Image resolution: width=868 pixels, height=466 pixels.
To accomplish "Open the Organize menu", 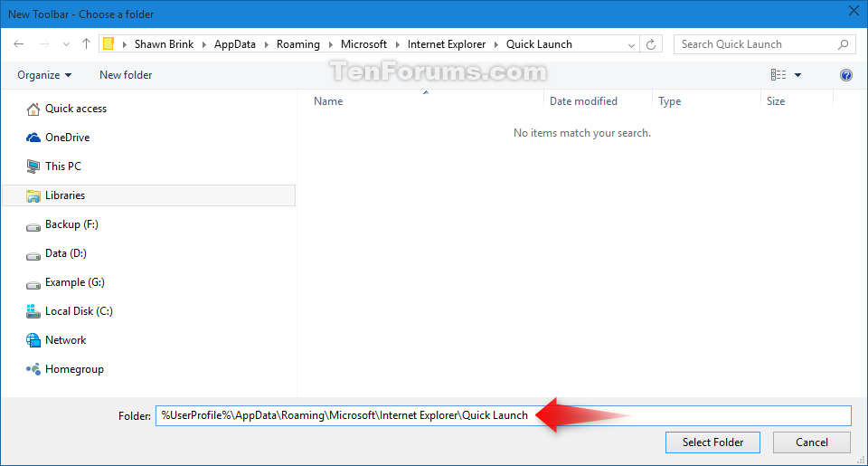I will 44,75.
